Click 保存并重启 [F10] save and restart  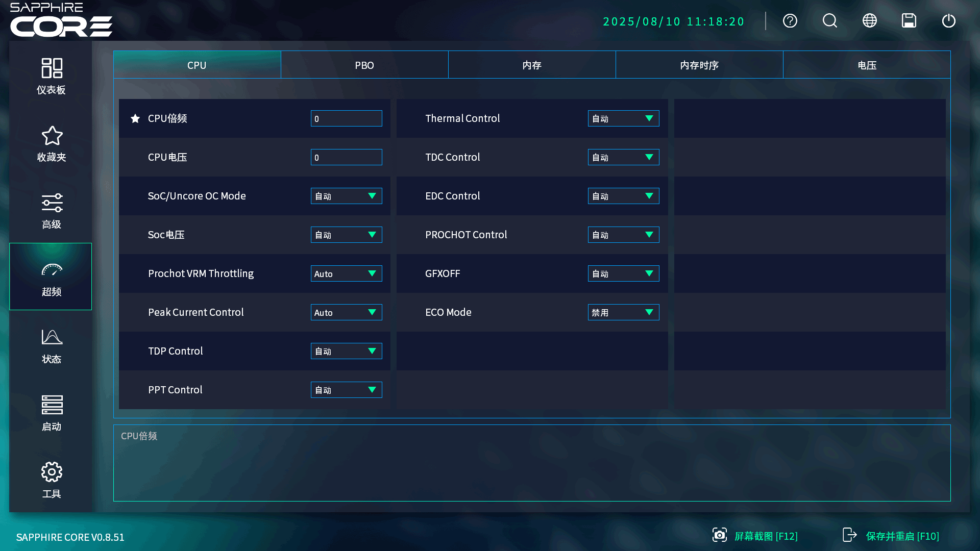[902, 536]
